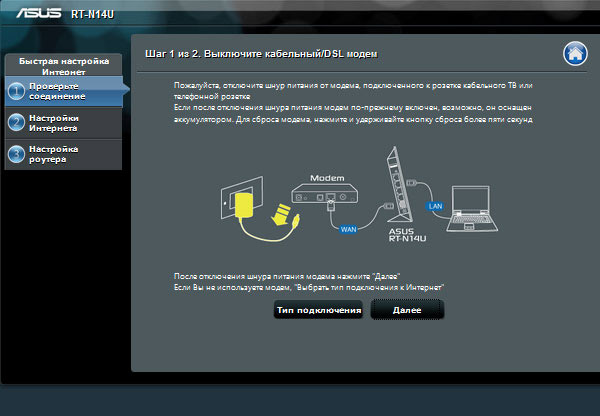Screen dimensions: 600x416
Task: Click the Home icon button
Action: coord(573,53)
